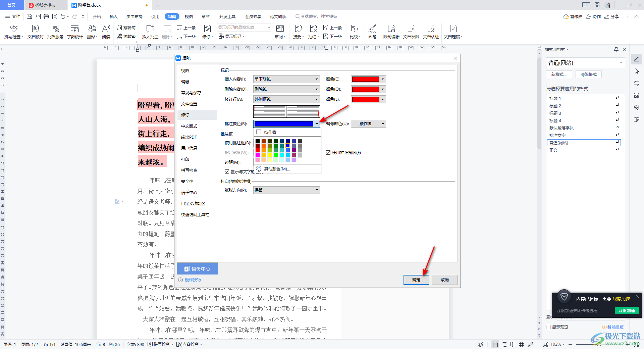Click the accept (接受) changes icon
Image resolution: width=644 pixels, height=349 pixels.
coord(298,32)
